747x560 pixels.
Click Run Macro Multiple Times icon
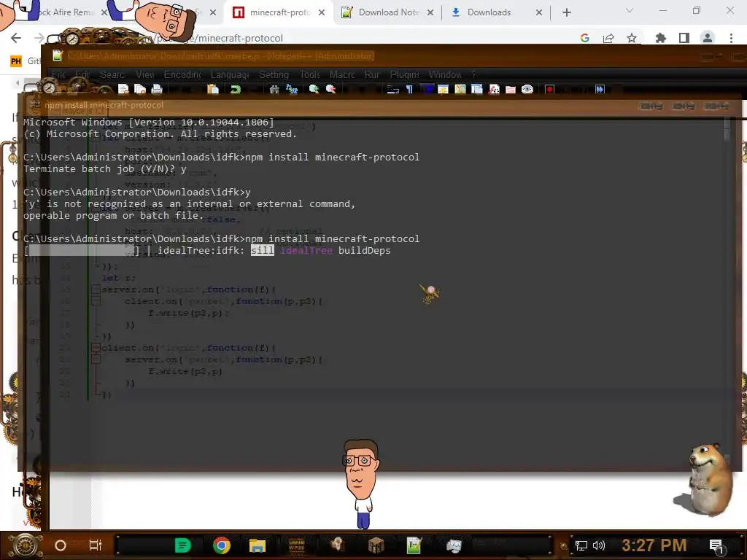click(x=600, y=89)
